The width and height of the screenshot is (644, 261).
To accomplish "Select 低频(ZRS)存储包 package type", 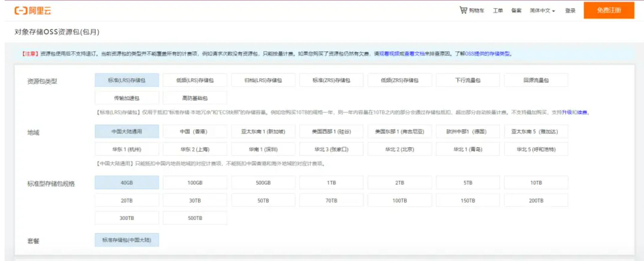I will pos(400,80).
